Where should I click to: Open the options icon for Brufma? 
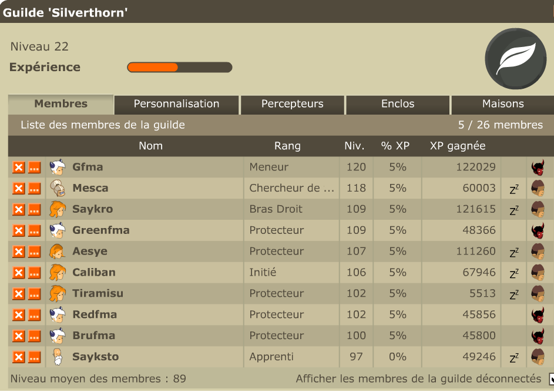point(34,336)
